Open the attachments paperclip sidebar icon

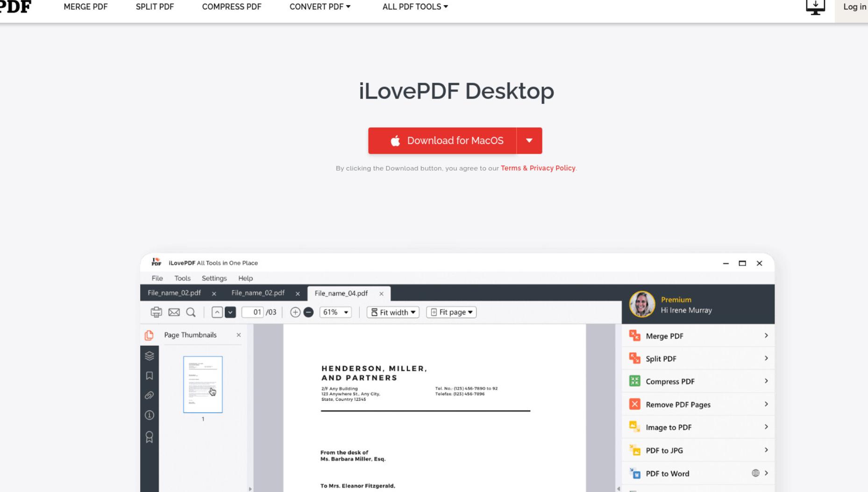[149, 395]
